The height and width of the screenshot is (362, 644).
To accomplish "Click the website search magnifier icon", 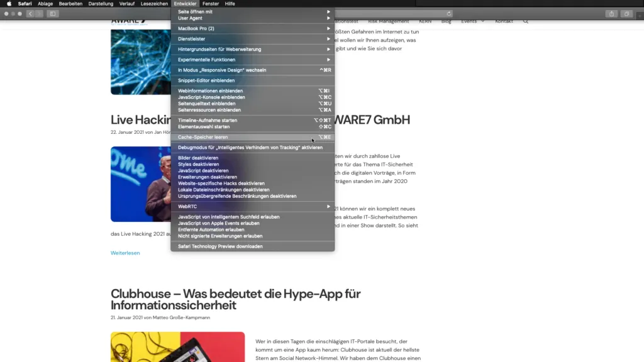I will [526, 21].
